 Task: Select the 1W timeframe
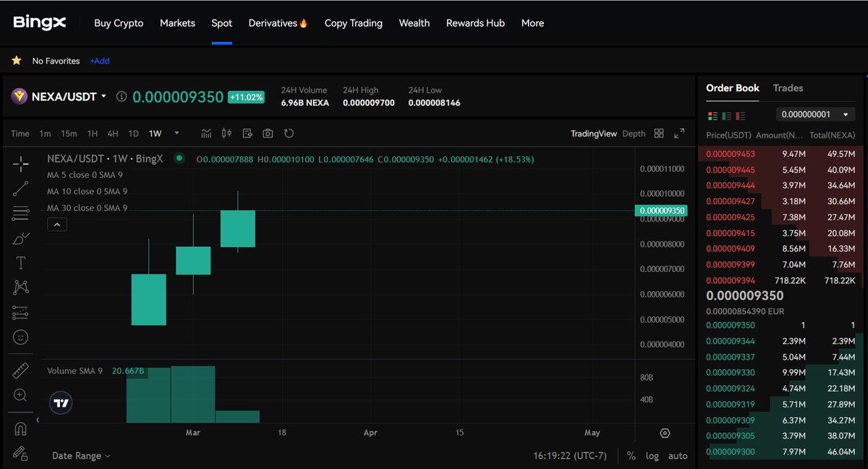(156, 133)
